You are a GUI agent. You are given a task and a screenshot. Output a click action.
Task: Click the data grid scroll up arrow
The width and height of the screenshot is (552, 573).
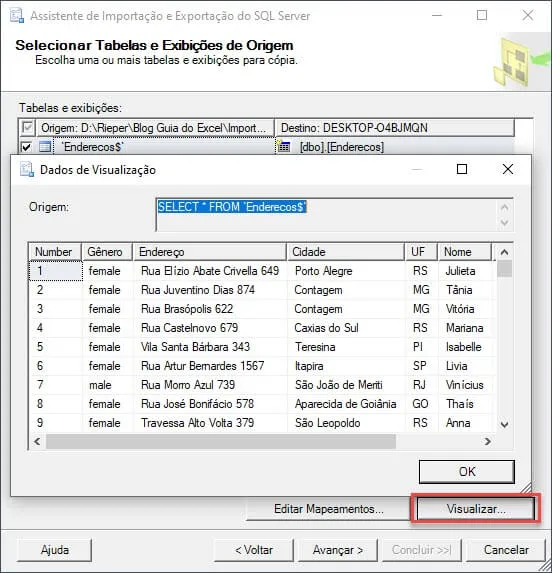504,252
